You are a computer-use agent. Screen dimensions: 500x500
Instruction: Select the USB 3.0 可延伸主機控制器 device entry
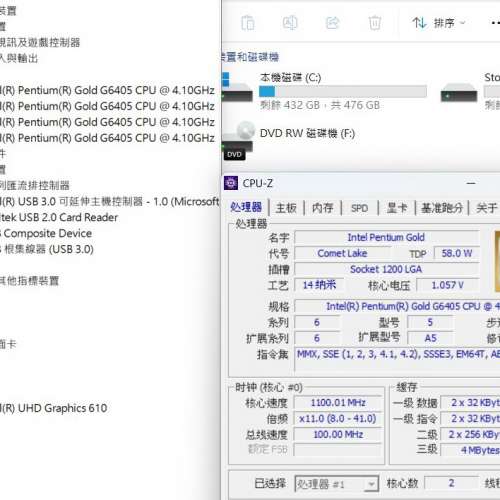pyautogui.click(x=109, y=201)
